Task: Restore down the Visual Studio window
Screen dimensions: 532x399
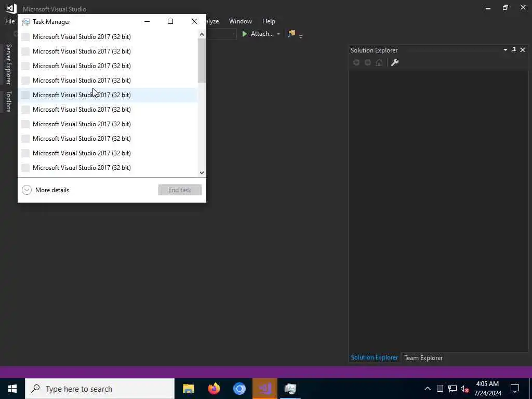Action: (506, 7)
